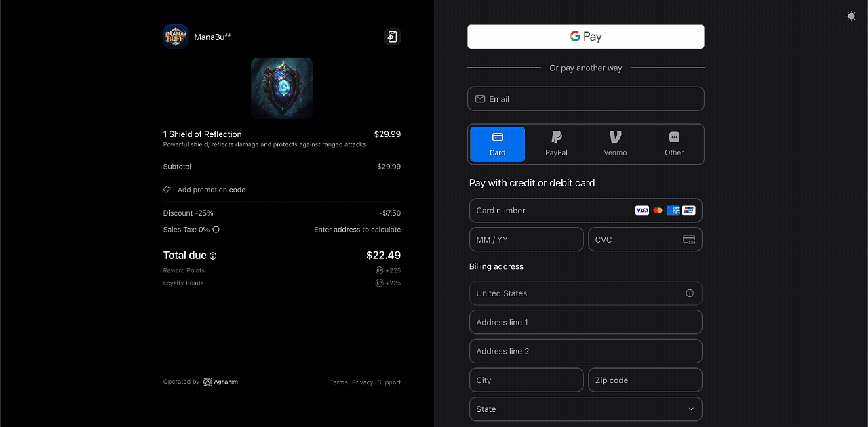Viewport: 868px width, 427px height.
Task: Select the Card payment method
Action: [497, 144]
